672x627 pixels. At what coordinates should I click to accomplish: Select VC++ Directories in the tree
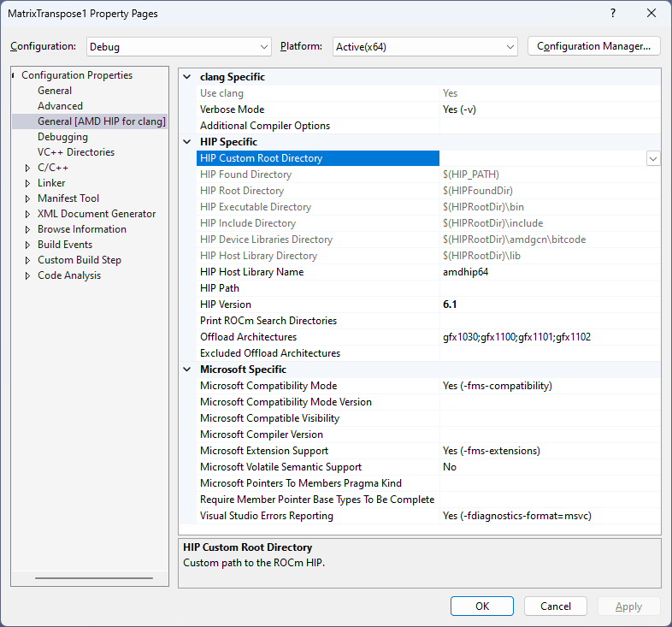click(75, 152)
